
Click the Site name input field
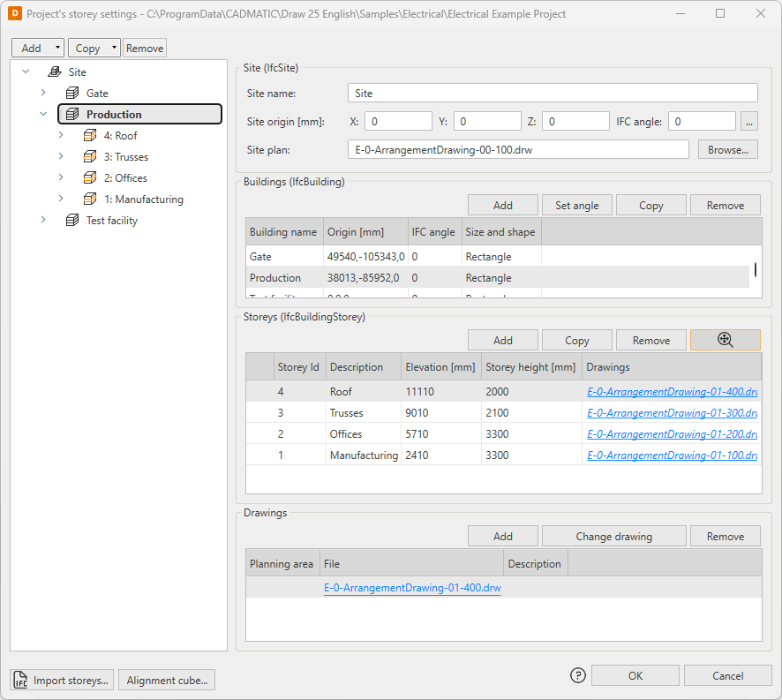(553, 94)
